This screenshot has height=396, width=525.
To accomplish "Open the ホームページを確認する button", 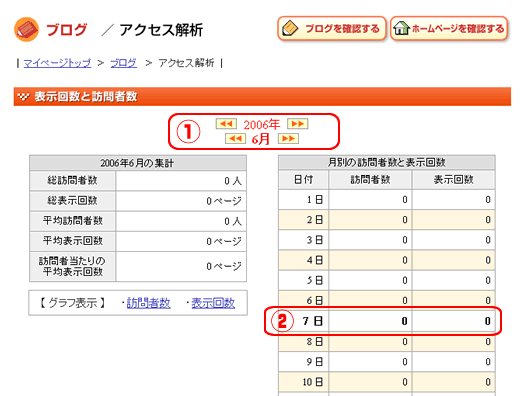I will [x=449, y=28].
